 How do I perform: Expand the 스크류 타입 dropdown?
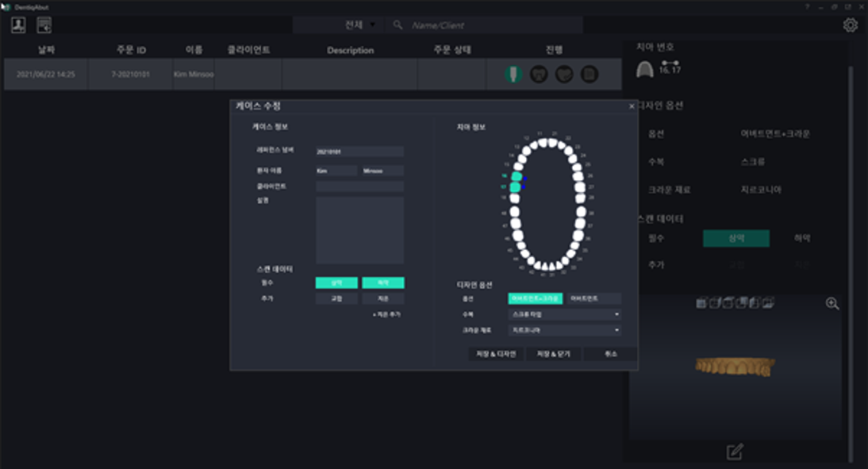(564, 314)
